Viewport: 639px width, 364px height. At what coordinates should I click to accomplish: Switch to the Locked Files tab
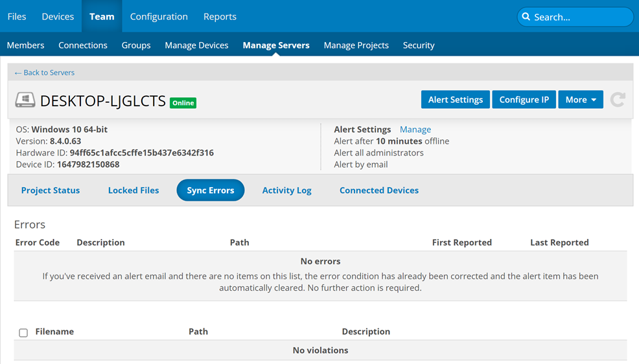134,190
